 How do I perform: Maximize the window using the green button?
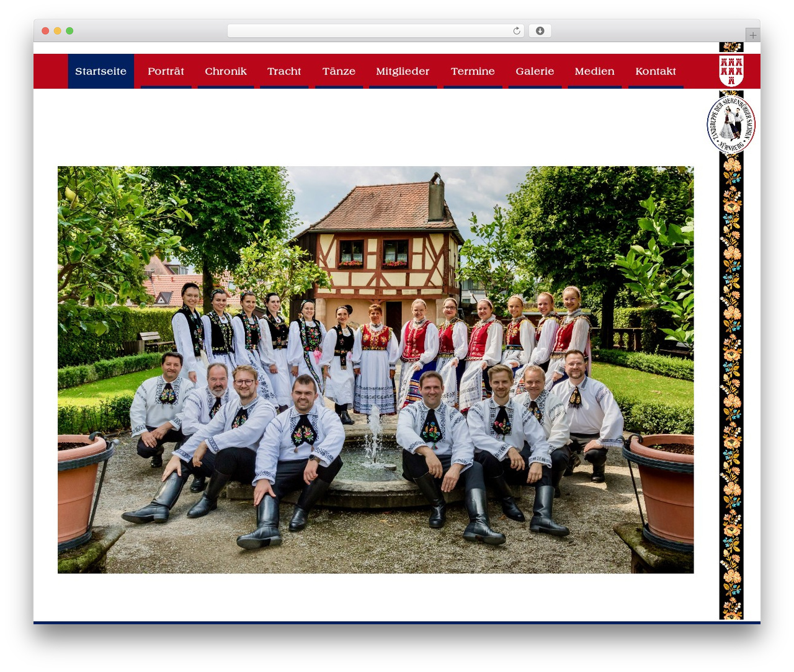tap(69, 31)
